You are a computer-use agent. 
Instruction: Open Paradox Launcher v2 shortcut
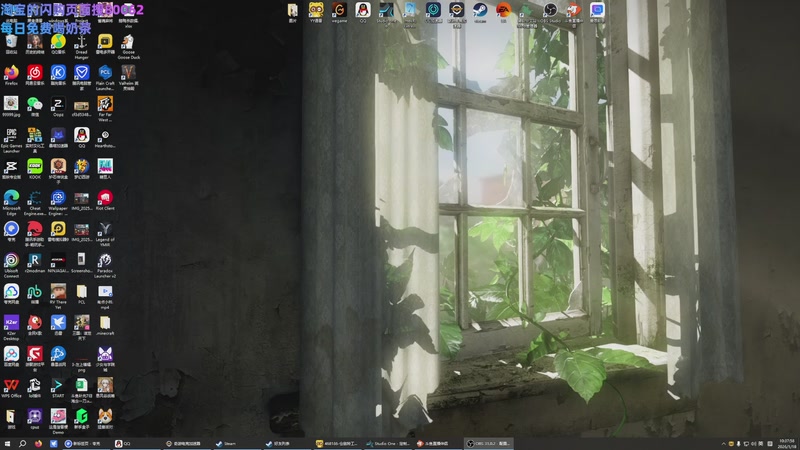[x=105, y=264]
